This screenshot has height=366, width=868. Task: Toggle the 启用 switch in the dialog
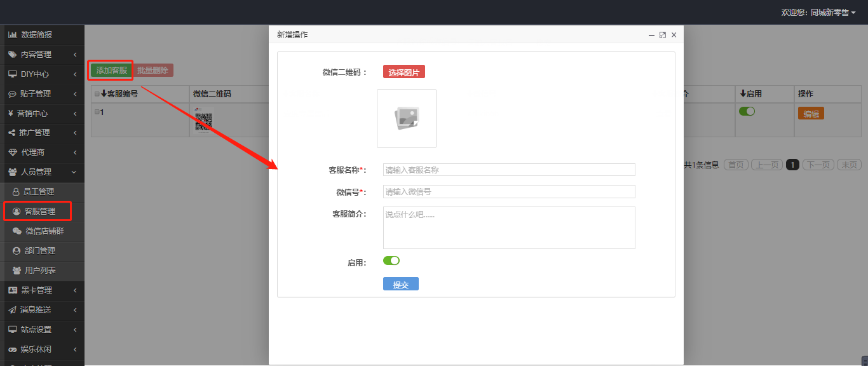391,261
